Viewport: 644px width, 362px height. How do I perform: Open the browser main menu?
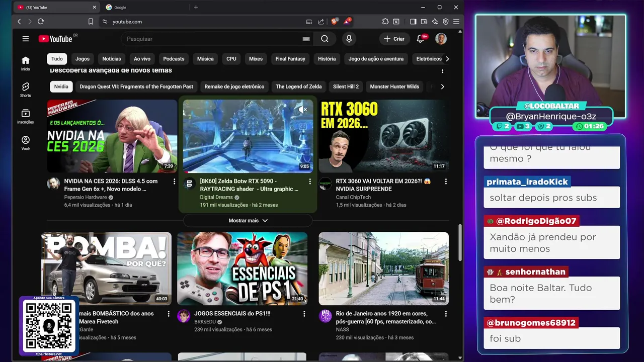pyautogui.click(x=456, y=22)
